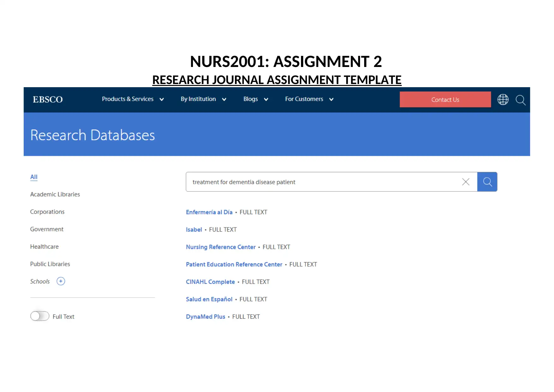Image resolution: width=554 pixels, height=392 pixels.
Task: Click FULL TEXT beside DynaMed Plus
Action: tap(246, 317)
